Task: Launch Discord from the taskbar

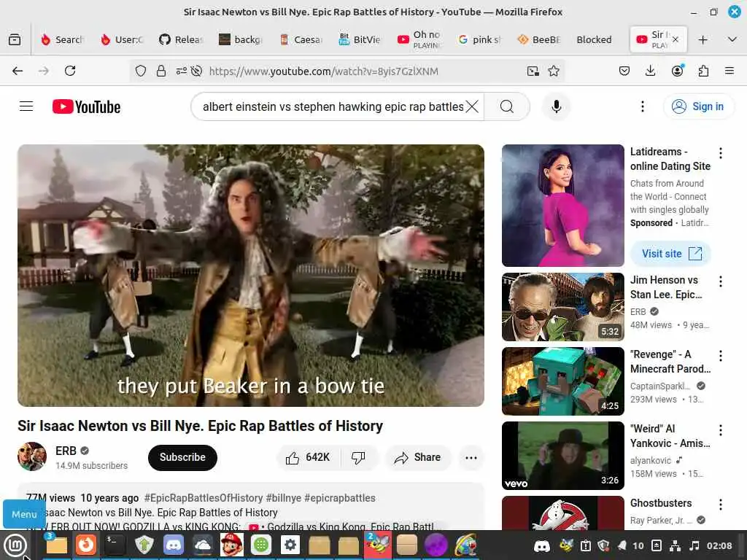Action: coord(174,545)
